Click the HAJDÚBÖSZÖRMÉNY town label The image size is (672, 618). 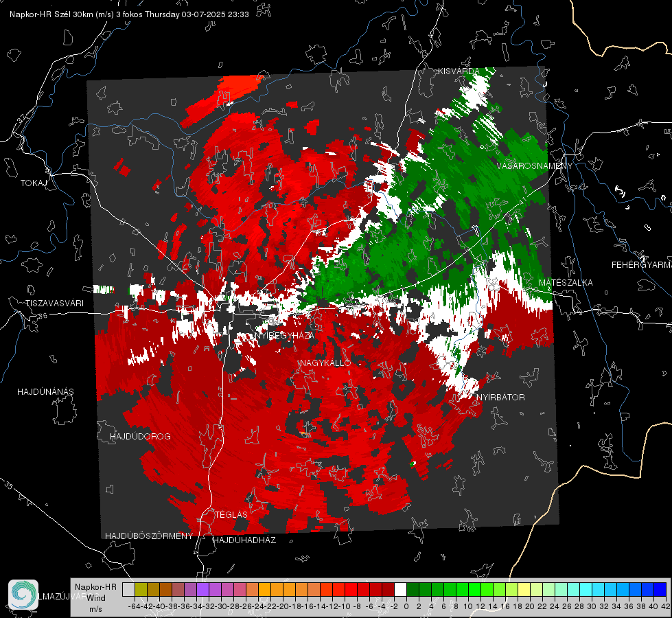click(x=149, y=536)
